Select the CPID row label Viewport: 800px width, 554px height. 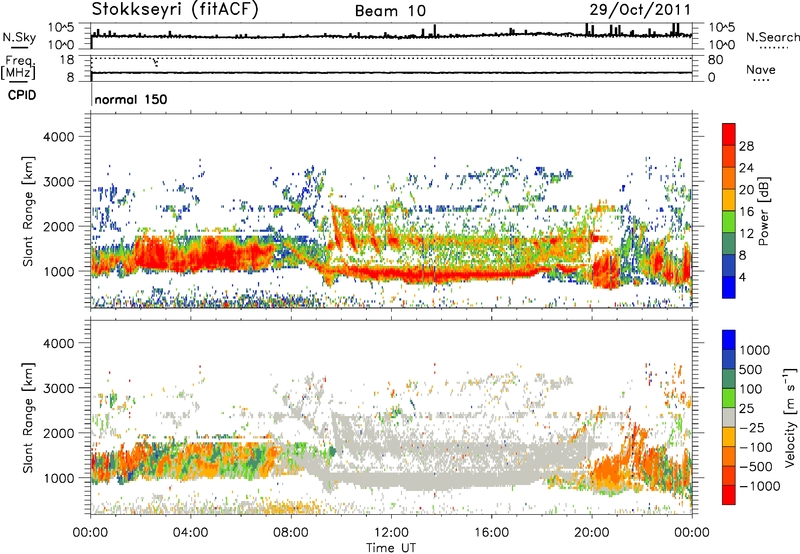22,95
